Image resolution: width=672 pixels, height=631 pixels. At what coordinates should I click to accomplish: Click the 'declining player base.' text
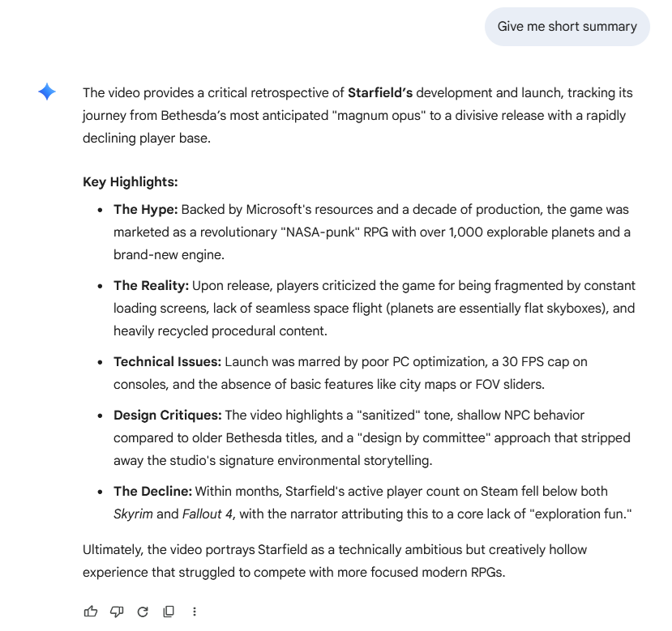[x=147, y=139]
